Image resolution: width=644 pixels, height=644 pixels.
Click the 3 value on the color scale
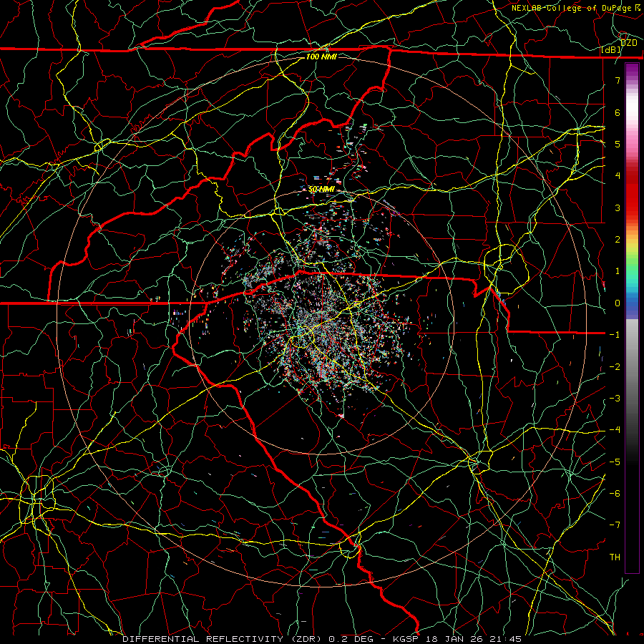click(618, 208)
